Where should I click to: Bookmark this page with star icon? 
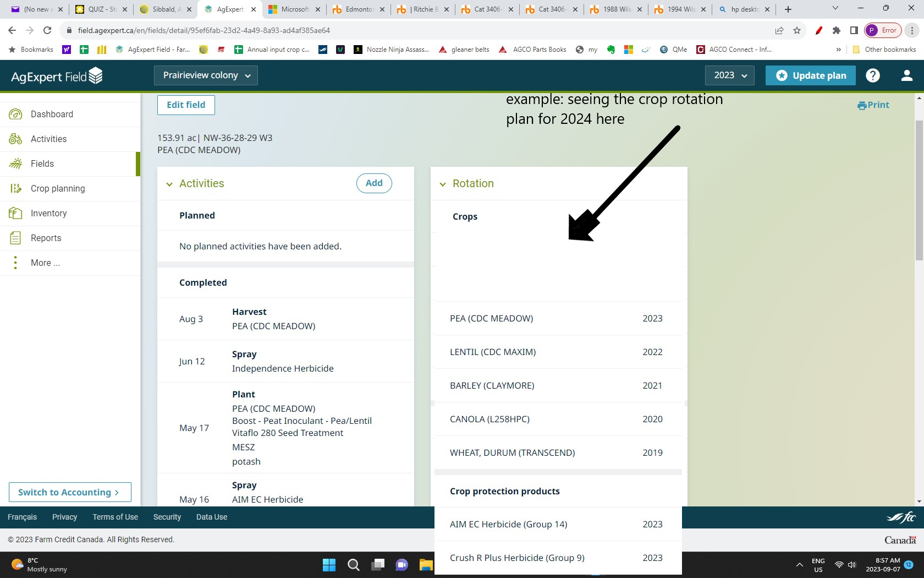tap(797, 30)
